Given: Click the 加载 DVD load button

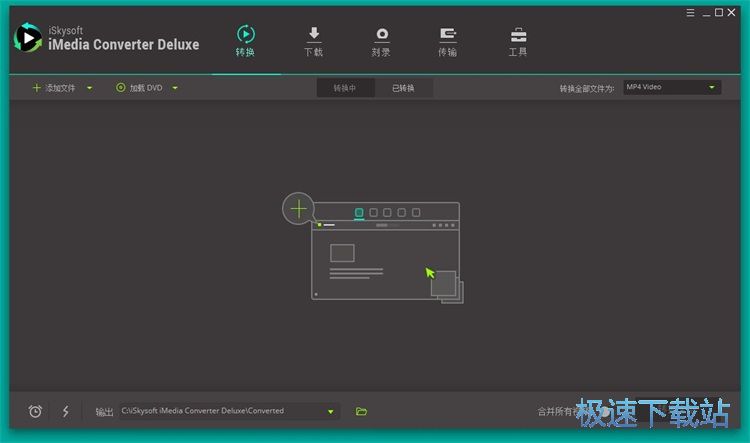Looking at the screenshot, I should 139,88.
